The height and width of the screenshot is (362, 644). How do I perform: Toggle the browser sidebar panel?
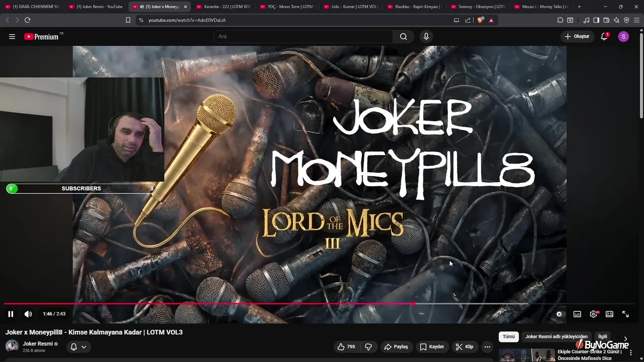pyautogui.click(x=596, y=20)
